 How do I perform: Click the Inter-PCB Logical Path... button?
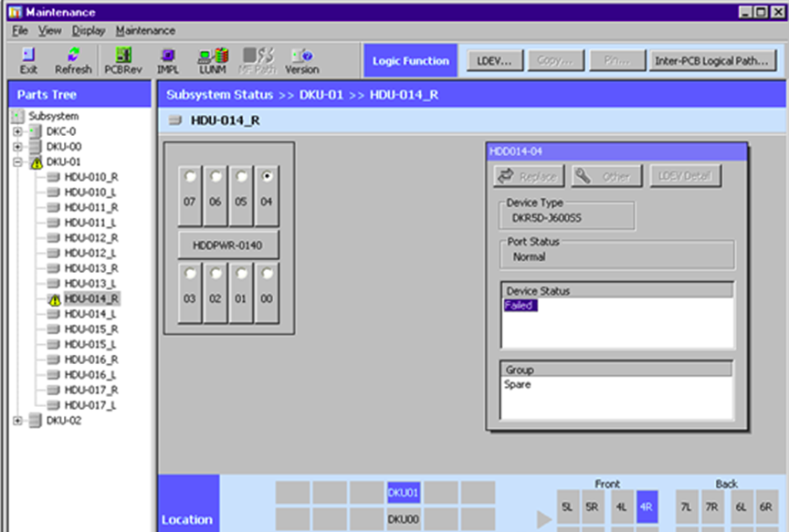click(x=712, y=61)
